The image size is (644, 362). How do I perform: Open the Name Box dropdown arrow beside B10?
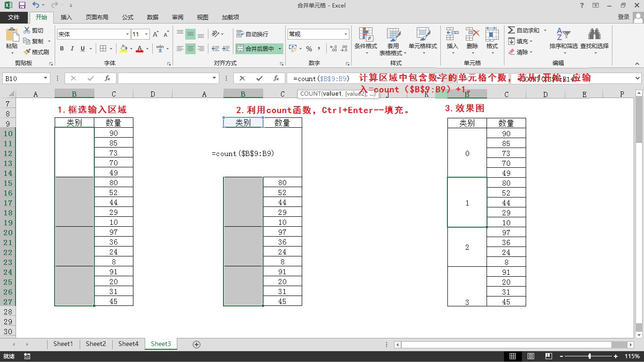46,78
